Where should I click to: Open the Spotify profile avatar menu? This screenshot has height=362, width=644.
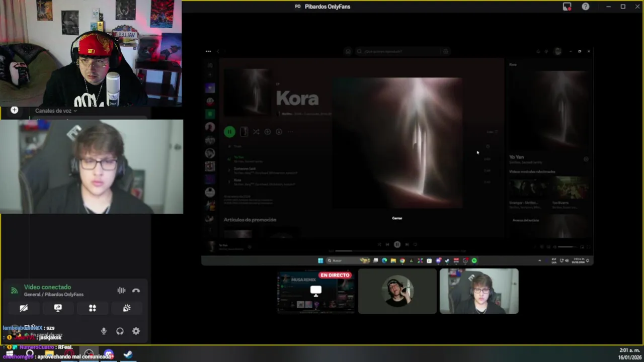click(557, 51)
